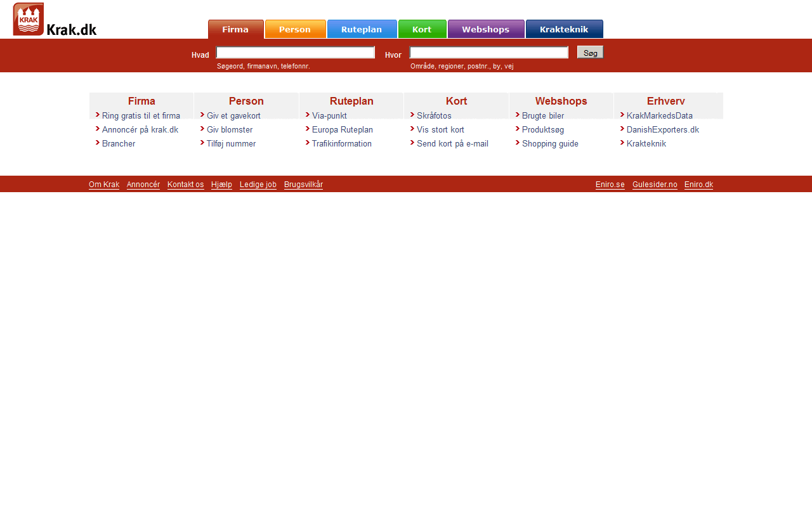The width and height of the screenshot is (812, 527).
Task: Visit Eniro.dk from the footer
Action: [x=698, y=185]
